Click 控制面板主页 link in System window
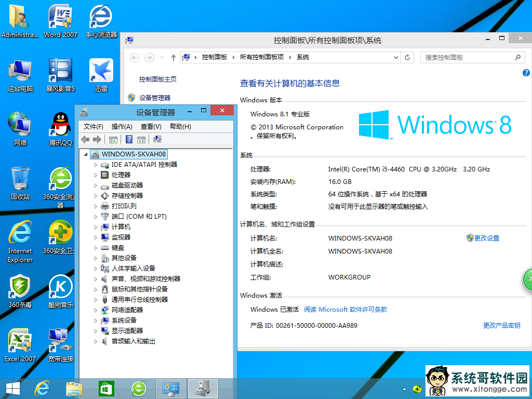 click(158, 79)
